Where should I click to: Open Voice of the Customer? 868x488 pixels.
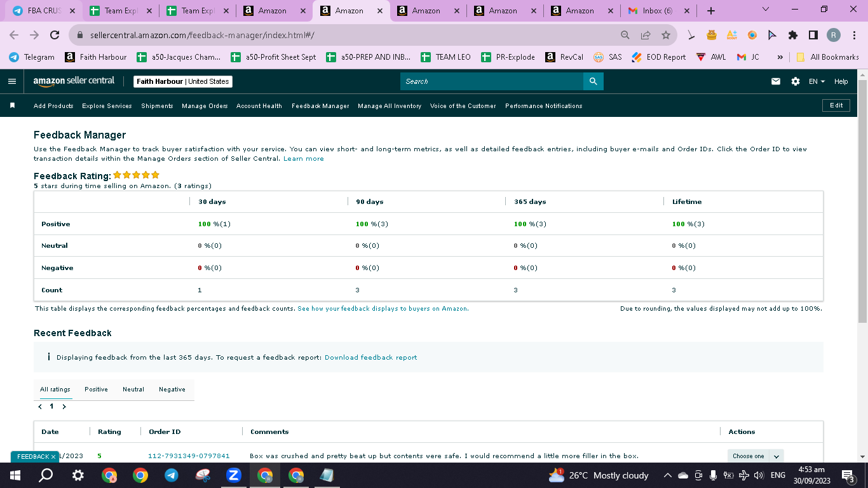pos(463,106)
